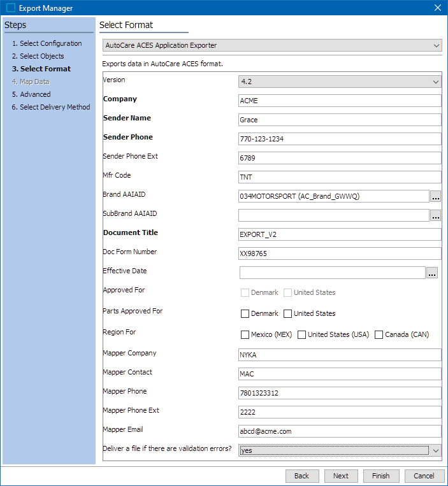Click Mapper Contact field MAC
The image size is (448, 486).
340,374
